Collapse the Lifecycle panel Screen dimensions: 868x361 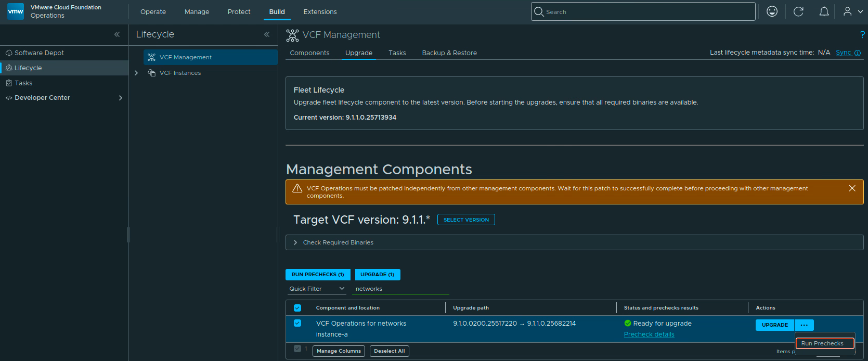(267, 34)
